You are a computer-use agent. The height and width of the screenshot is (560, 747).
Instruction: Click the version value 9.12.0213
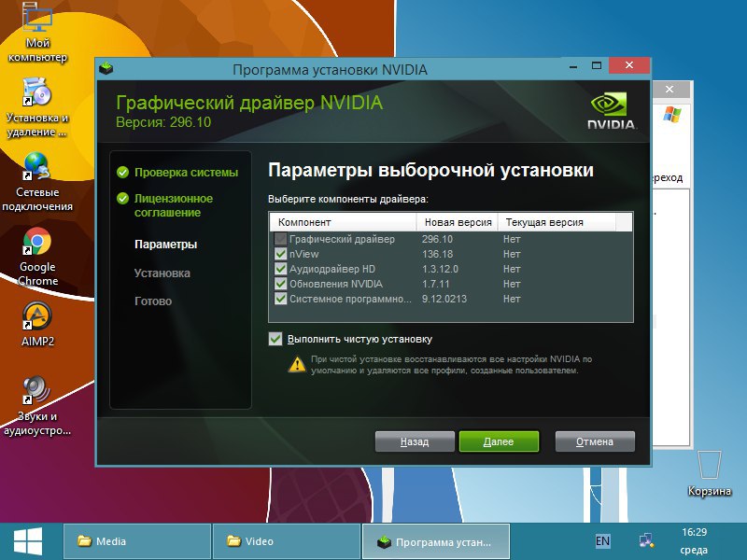tap(444, 299)
